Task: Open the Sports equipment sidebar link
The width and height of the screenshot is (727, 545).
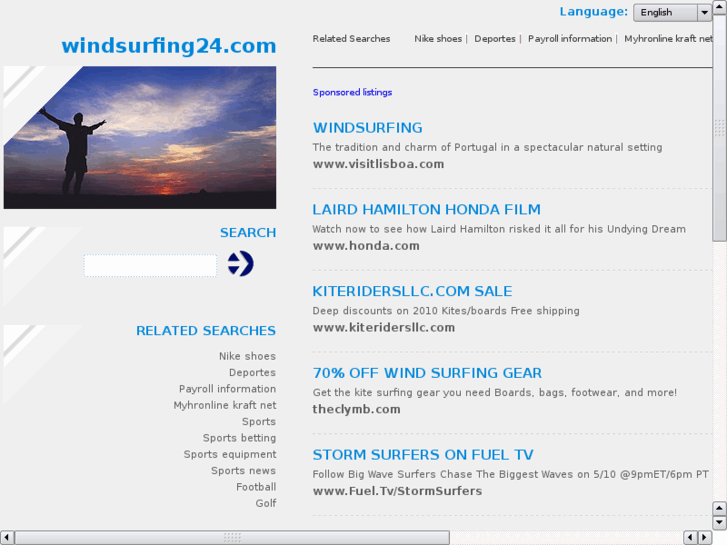Action: 230,454
